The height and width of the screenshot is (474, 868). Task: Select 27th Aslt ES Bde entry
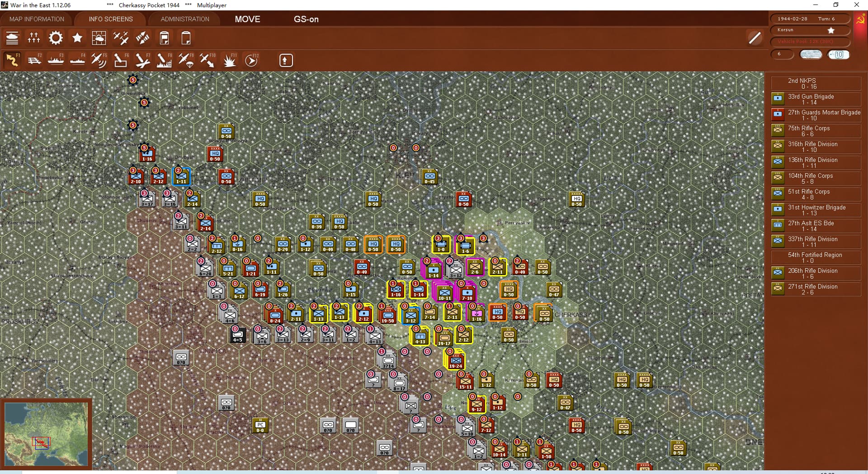pos(816,226)
